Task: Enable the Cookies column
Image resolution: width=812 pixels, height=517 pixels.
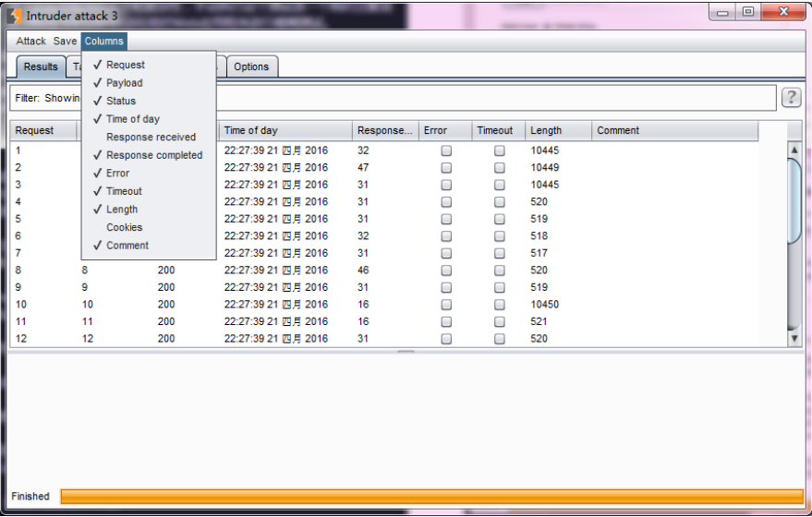Action: tap(149, 228)
